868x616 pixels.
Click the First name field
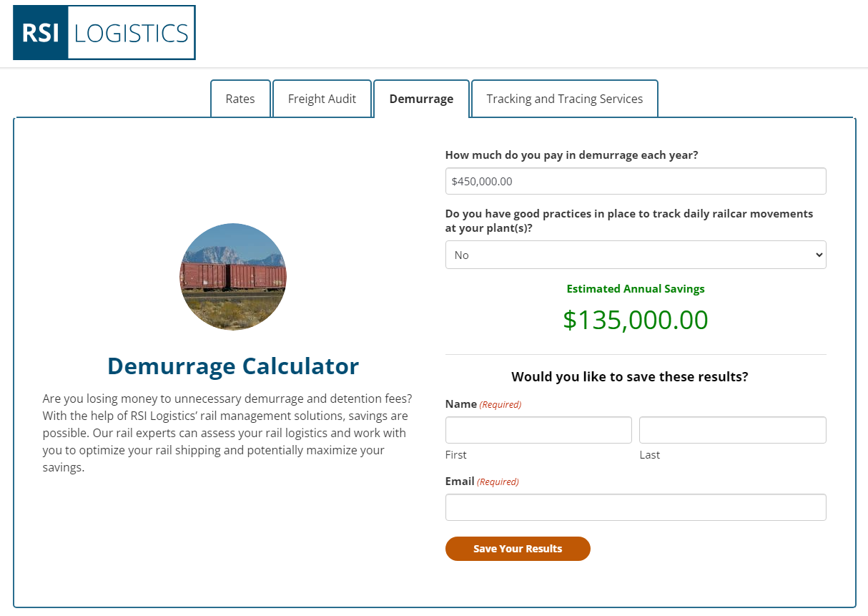tap(538, 429)
